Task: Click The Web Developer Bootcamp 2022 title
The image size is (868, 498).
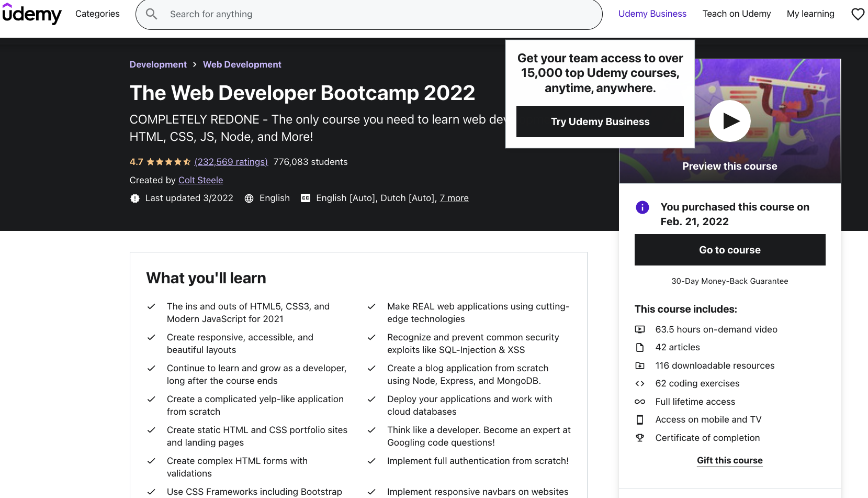Action: (302, 93)
